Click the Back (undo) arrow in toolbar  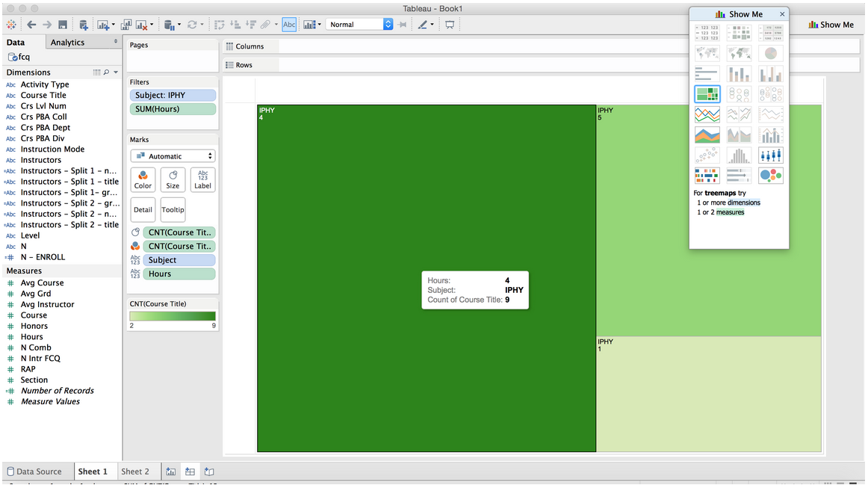31,25
